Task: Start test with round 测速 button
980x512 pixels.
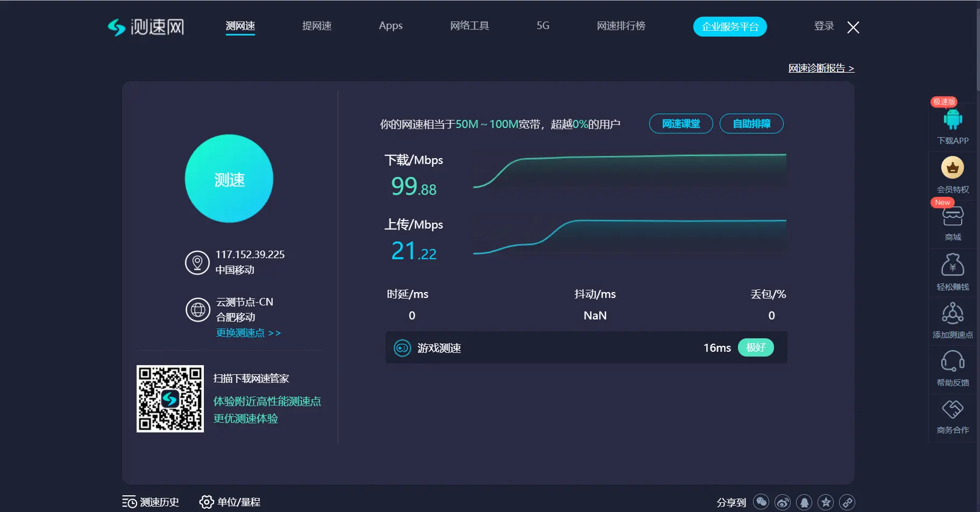Action: (x=229, y=179)
